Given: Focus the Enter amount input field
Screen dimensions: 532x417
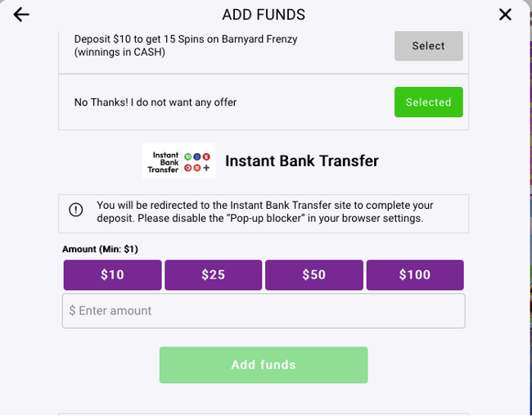Looking at the screenshot, I should pyautogui.click(x=264, y=311).
